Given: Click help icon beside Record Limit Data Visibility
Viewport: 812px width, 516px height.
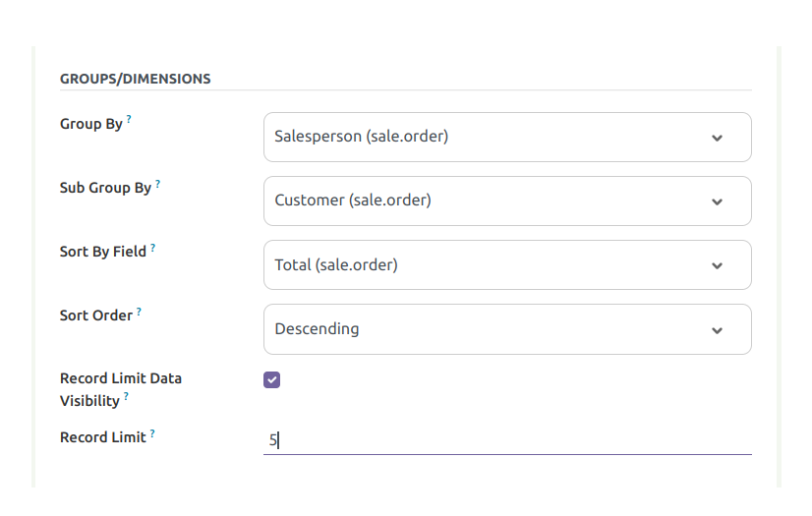Looking at the screenshot, I should [x=126, y=397].
